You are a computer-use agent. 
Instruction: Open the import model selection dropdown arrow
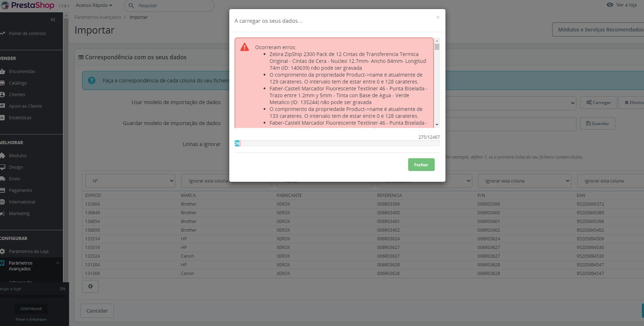click(572, 103)
